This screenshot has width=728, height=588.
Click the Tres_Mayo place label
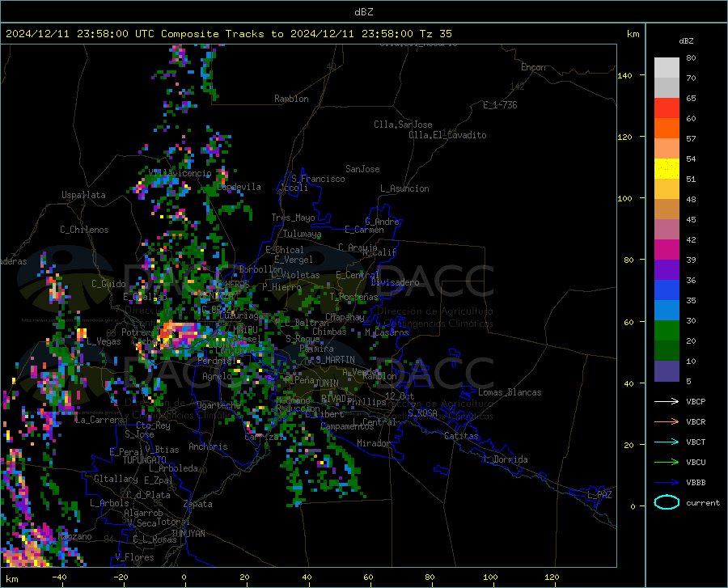click(293, 218)
